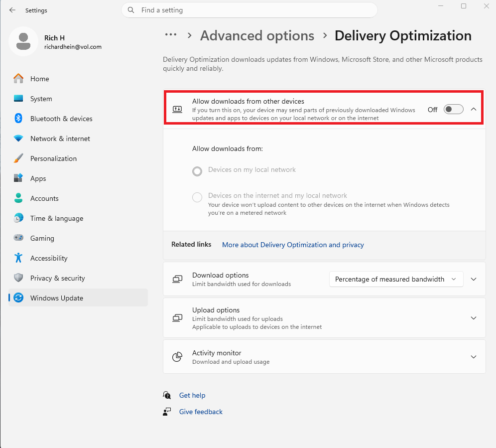Open Home in the sidebar
Screen dimensions: 496x448
click(78, 79)
